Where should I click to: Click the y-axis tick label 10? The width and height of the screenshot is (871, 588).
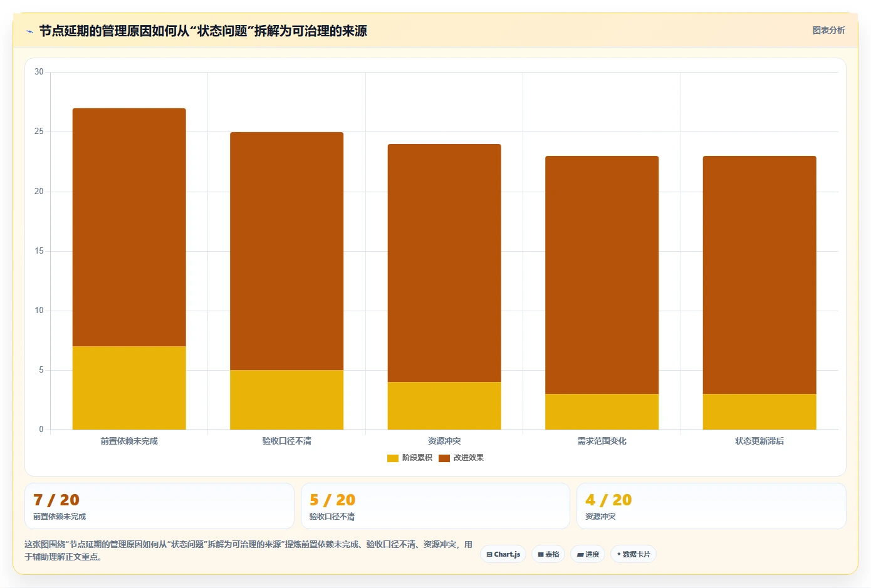coord(39,311)
